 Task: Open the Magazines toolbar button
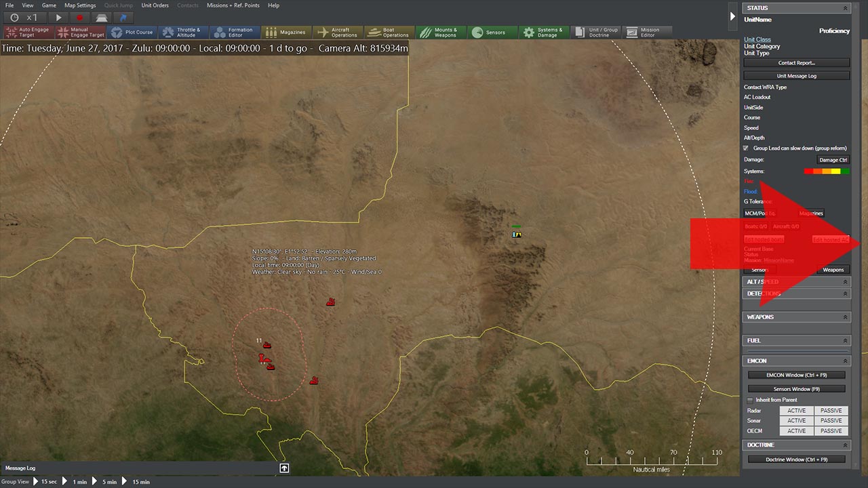click(287, 33)
